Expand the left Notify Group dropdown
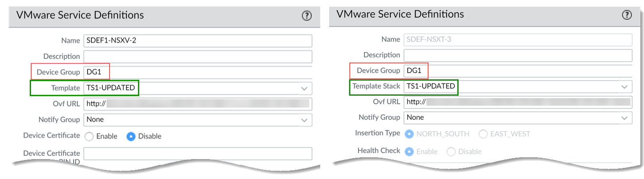The height and width of the screenshot is (179, 644). 304,120
